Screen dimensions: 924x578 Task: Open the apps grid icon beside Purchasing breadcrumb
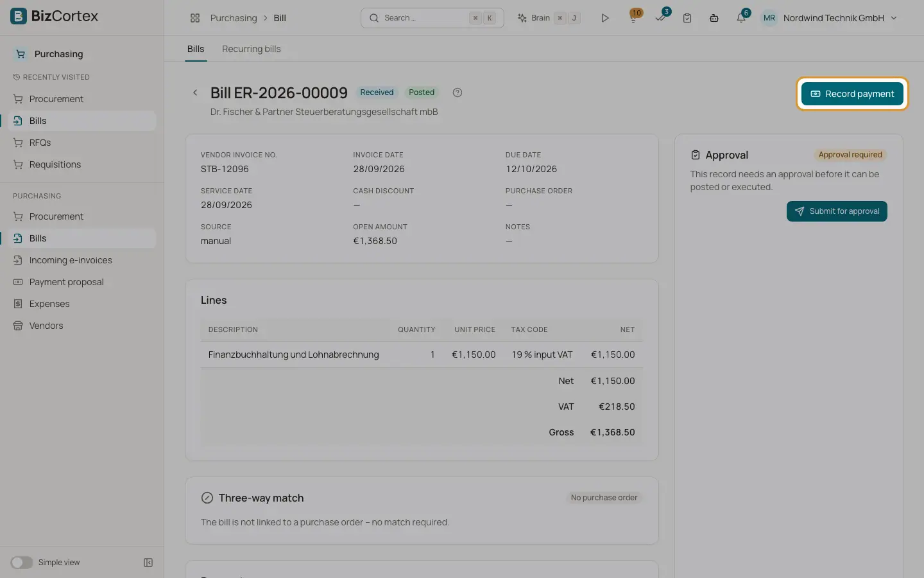(x=195, y=18)
